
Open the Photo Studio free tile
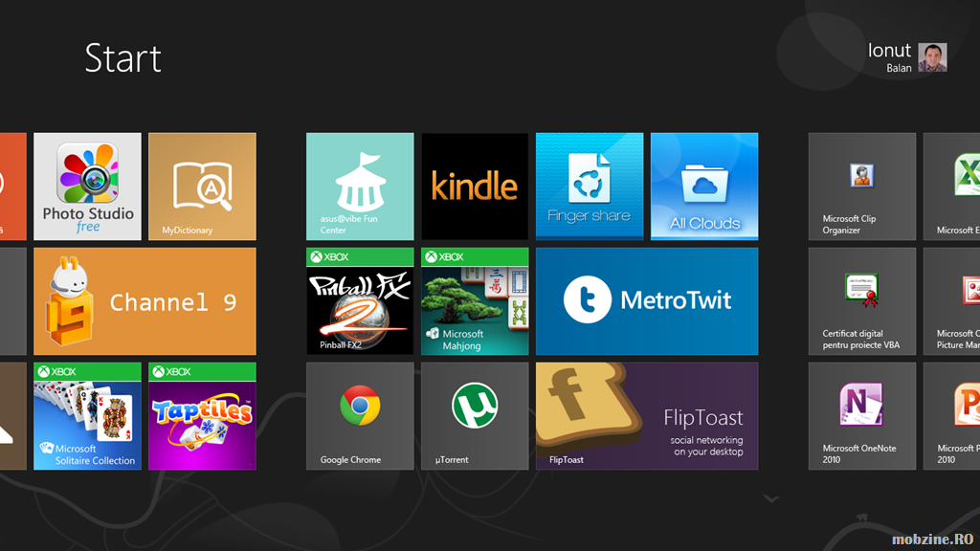[x=87, y=187]
